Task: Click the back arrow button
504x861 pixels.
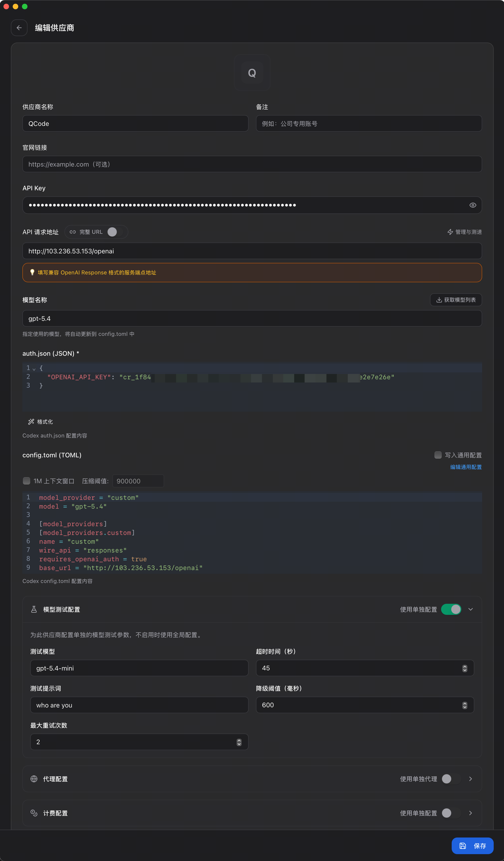Action: point(19,28)
